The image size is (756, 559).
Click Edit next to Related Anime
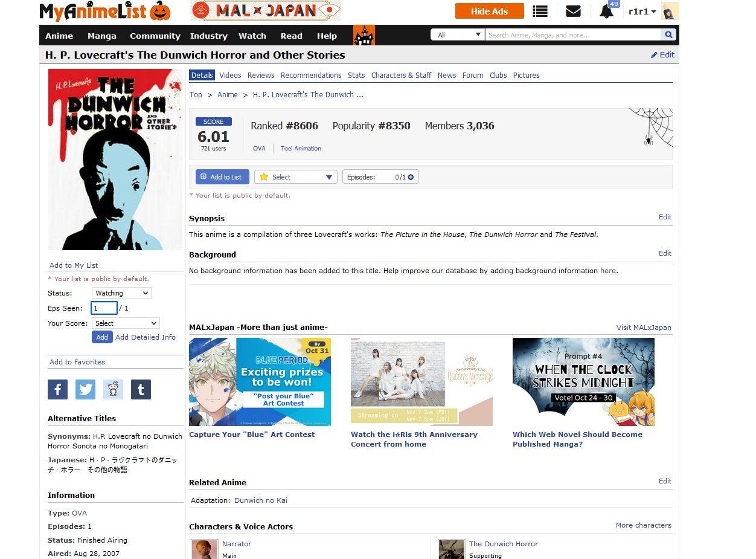[665, 481]
